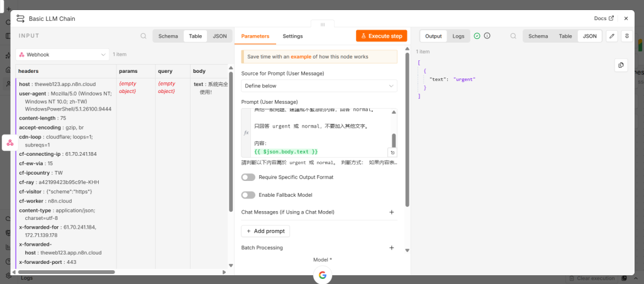Click the Basic LLM Chain node icon
This screenshot has width=644, height=284.
click(20, 18)
